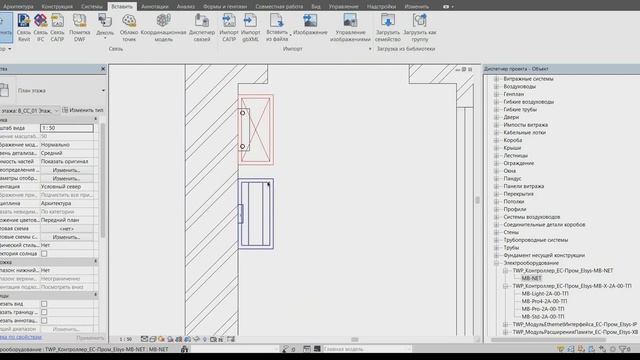Click the <нет> color scheme button
640x360 pixels.
pos(67,229)
